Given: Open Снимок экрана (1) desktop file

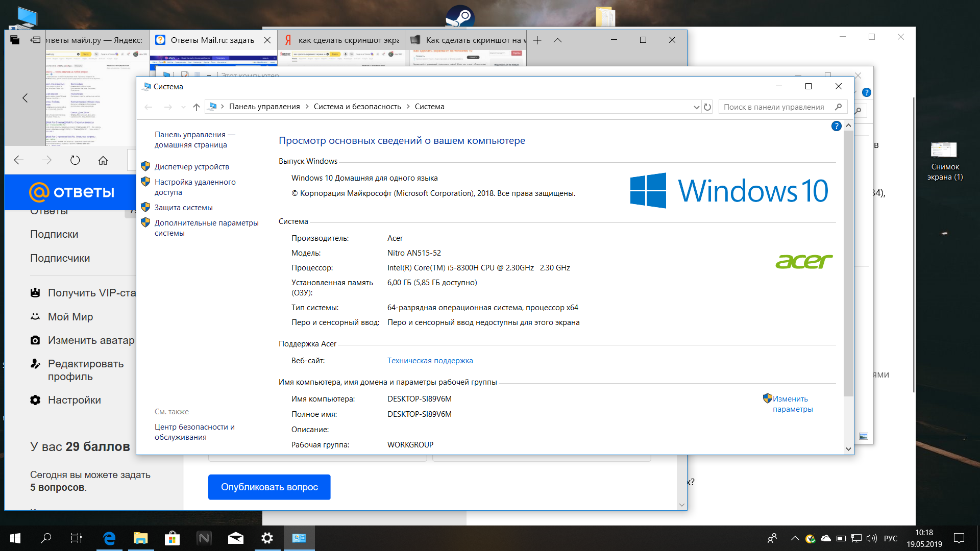Looking at the screenshot, I should tap(944, 161).
